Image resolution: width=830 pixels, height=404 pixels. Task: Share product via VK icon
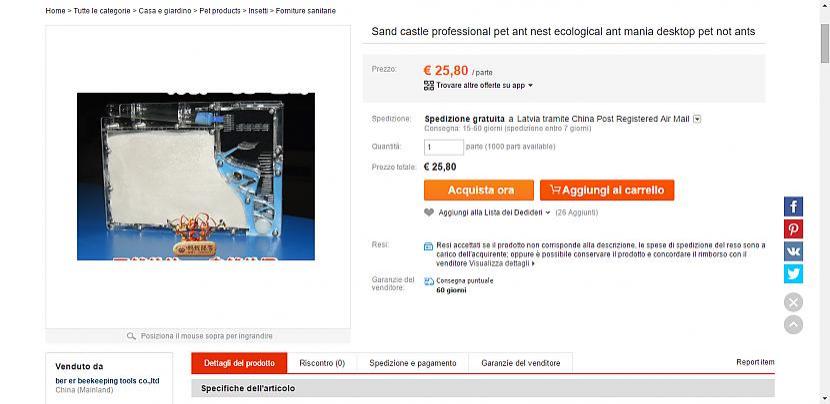(793, 251)
